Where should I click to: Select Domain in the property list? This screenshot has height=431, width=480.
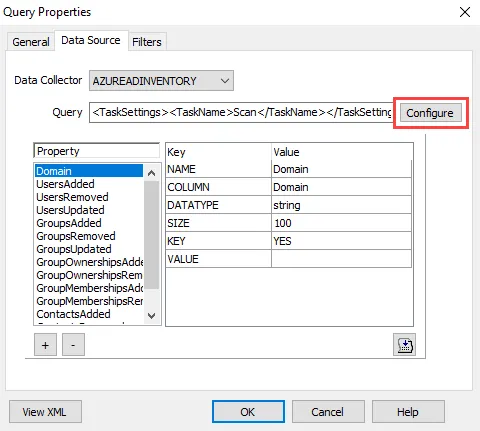point(89,171)
